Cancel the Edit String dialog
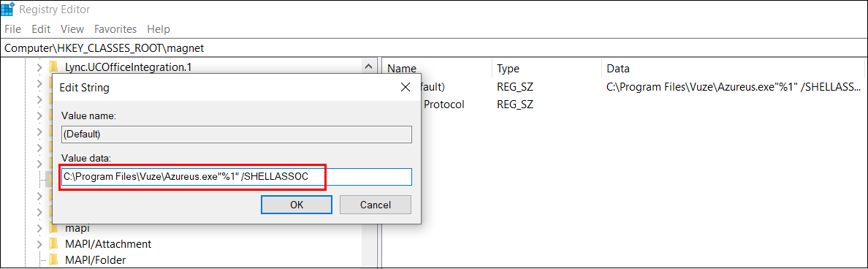The width and height of the screenshot is (868, 269). pyautogui.click(x=376, y=205)
